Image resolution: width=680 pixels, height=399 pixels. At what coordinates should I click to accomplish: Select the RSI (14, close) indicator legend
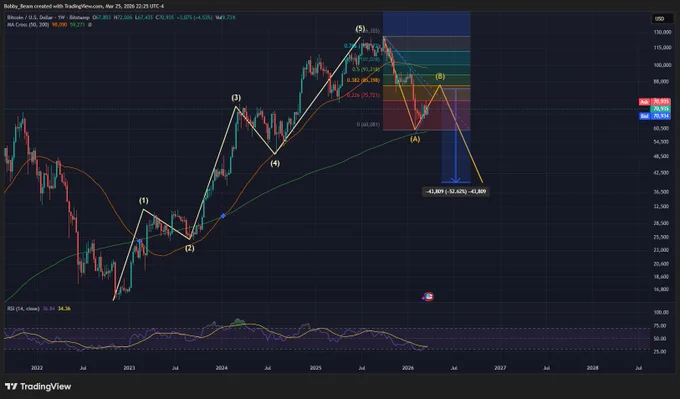(x=23, y=308)
